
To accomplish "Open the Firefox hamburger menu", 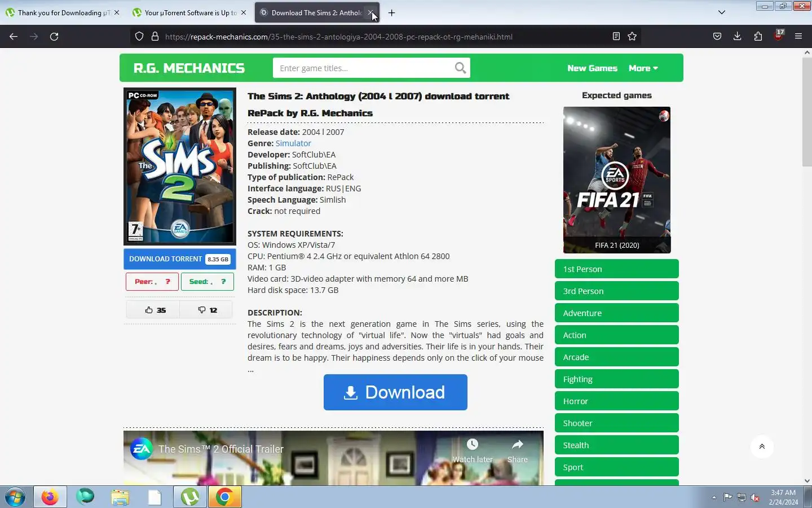I will tap(798, 37).
